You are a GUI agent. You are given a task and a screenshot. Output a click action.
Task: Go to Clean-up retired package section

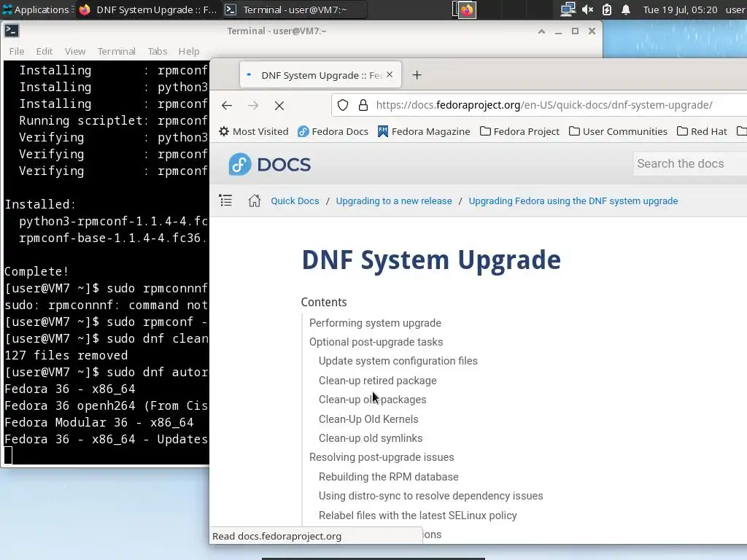point(377,381)
